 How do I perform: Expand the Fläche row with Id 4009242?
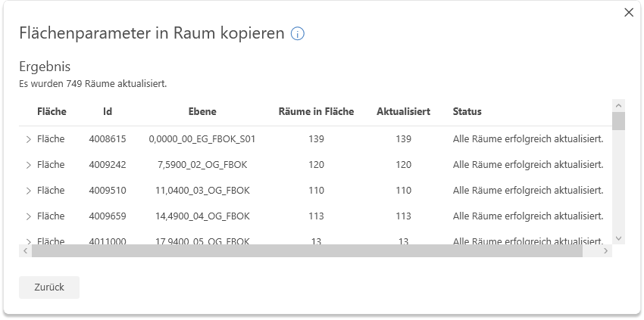click(x=28, y=165)
